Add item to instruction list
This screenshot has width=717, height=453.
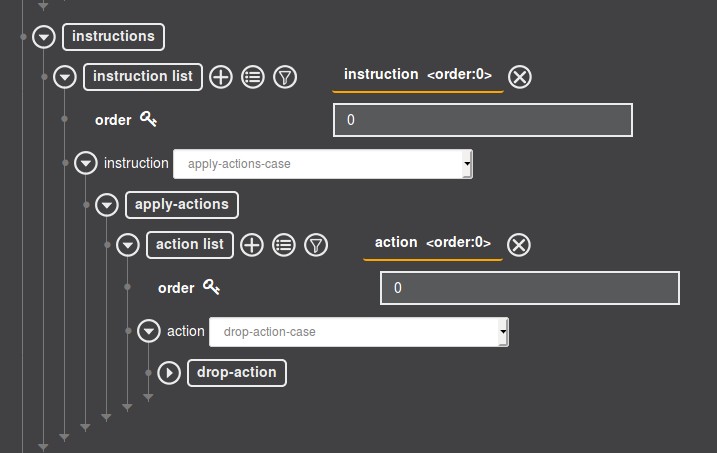click(x=221, y=76)
